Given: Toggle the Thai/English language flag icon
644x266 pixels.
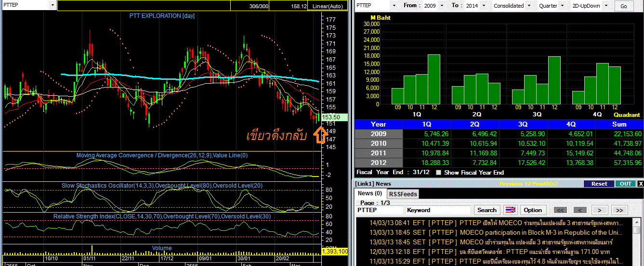Looking at the screenshot, I should point(510,210).
